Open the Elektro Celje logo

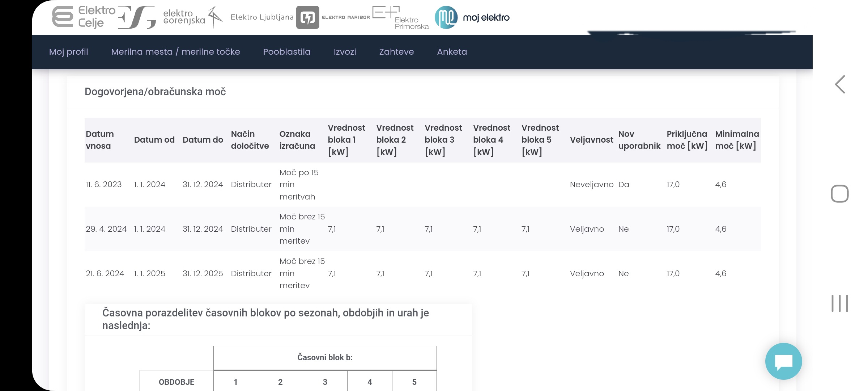point(84,17)
